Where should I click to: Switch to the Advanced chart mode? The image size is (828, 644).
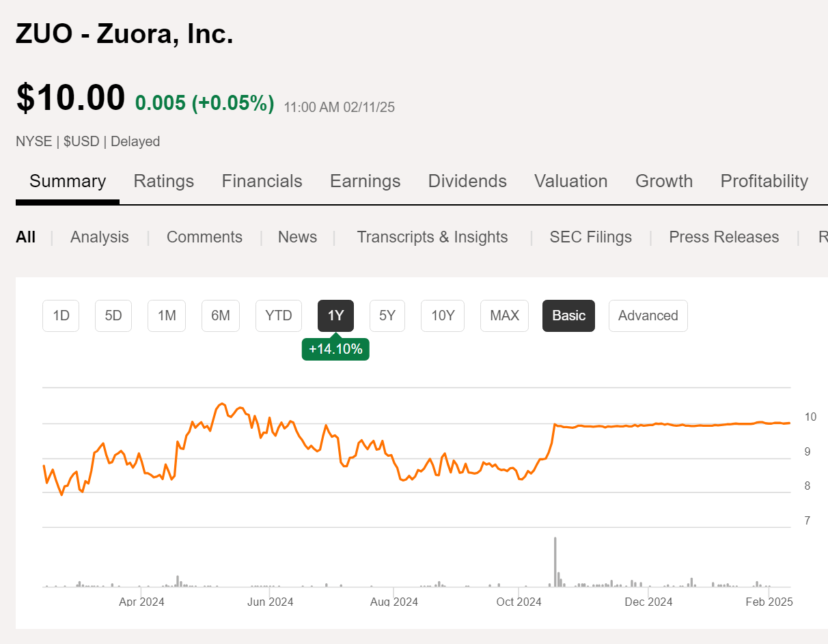(648, 316)
